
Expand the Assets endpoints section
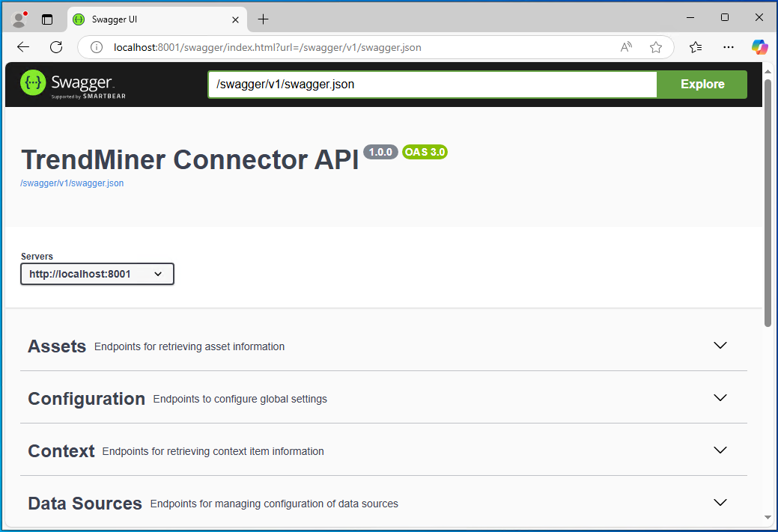click(720, 346)
